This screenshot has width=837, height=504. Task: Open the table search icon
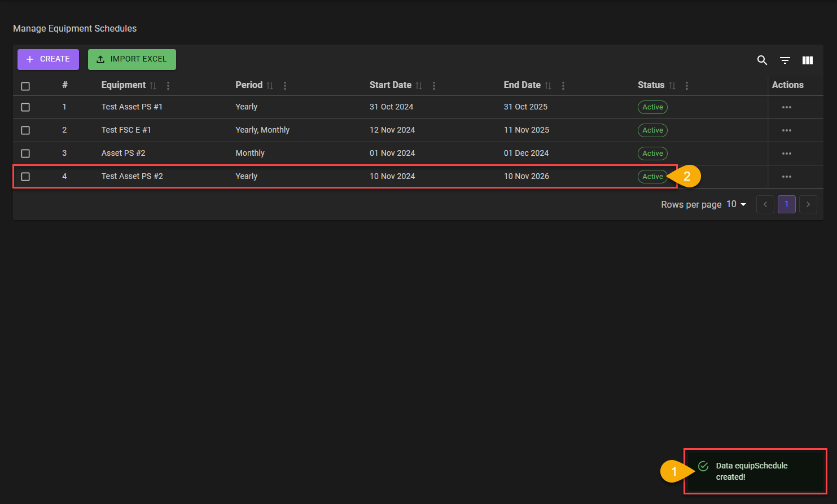point(762,60)
